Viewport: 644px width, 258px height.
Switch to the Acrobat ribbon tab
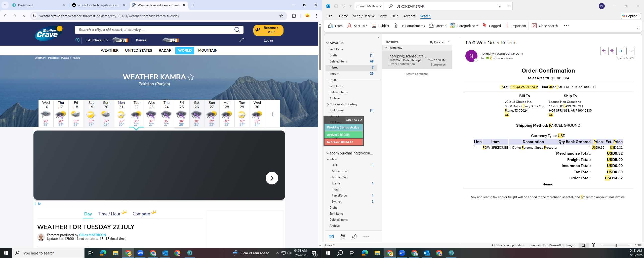(x=409, y=16)
